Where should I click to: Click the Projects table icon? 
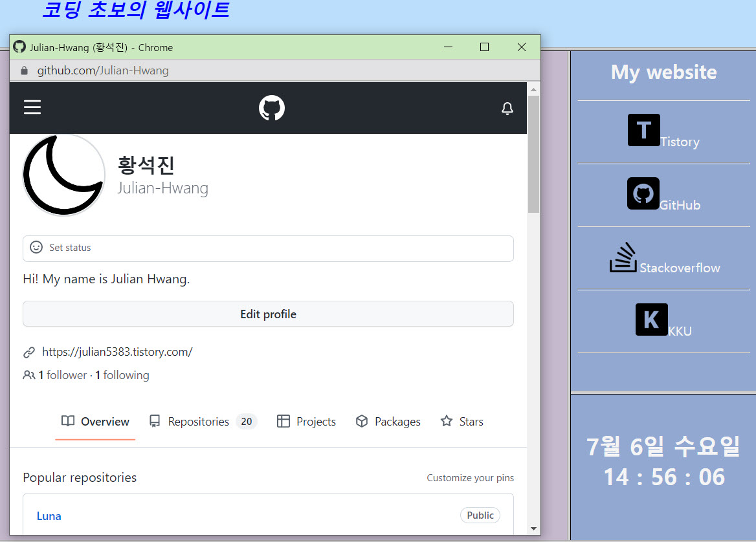[x=283, y=421]
